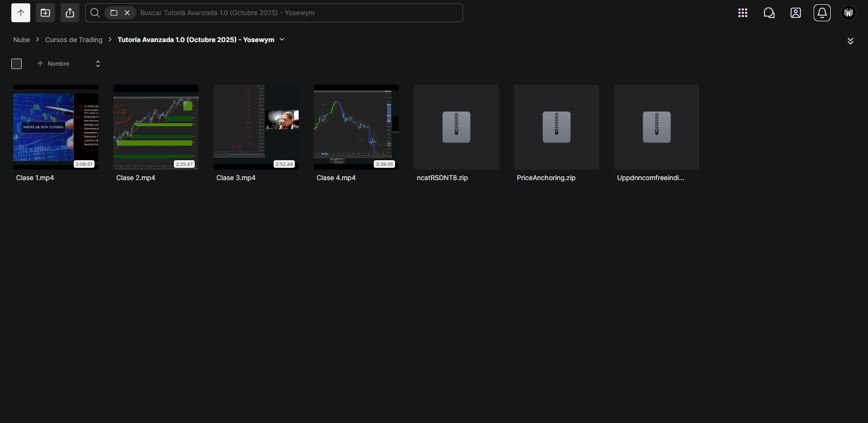Select the ncatRSDNT8.zip archive icon
Image resolution: width=868 pixels, height=423 pixels.
pos(456,127)
